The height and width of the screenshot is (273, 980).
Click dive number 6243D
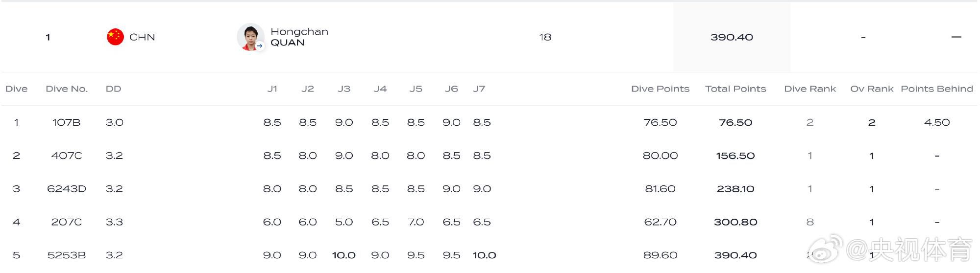[67, 189]
